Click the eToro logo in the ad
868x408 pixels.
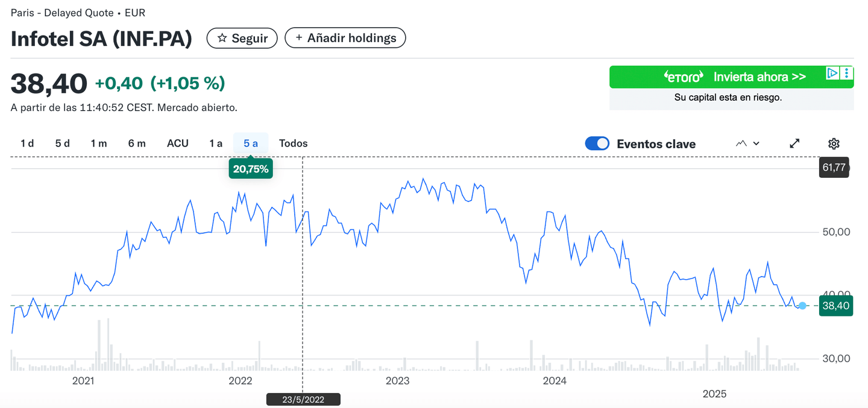click(x=684, y=77)
